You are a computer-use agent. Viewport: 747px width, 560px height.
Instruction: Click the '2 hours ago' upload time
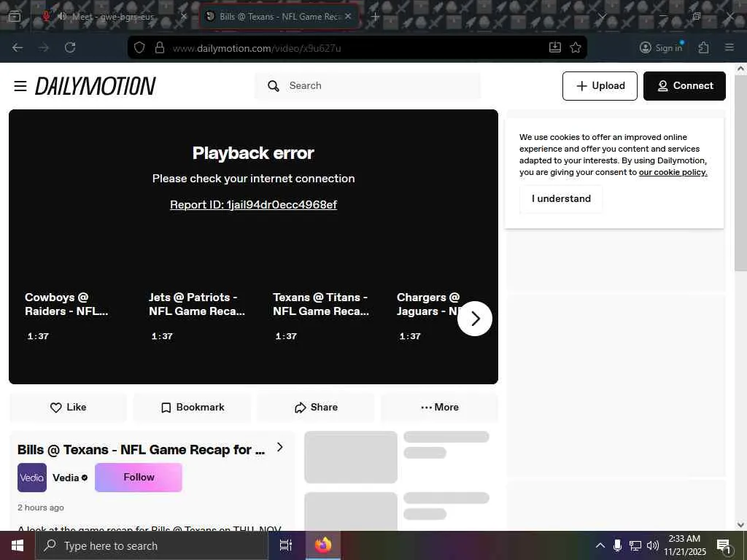pos(41,507)
